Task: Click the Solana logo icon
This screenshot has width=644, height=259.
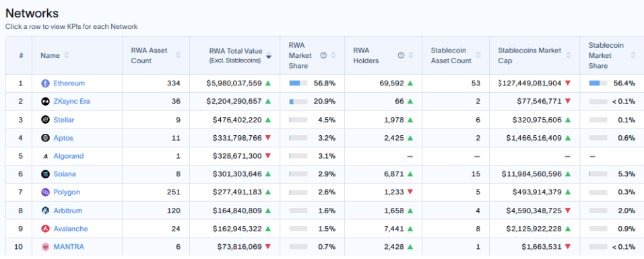Action: (x=45, y=174)
